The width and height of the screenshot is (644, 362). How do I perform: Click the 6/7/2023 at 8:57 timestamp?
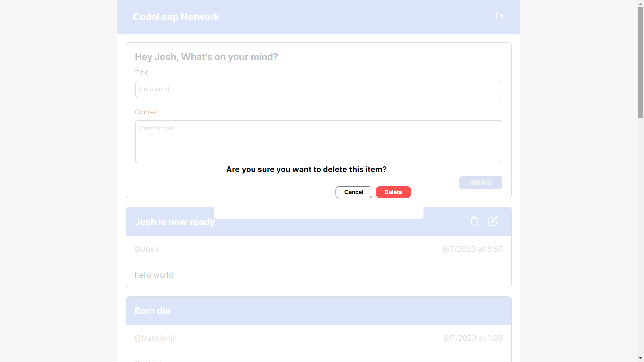472,249
